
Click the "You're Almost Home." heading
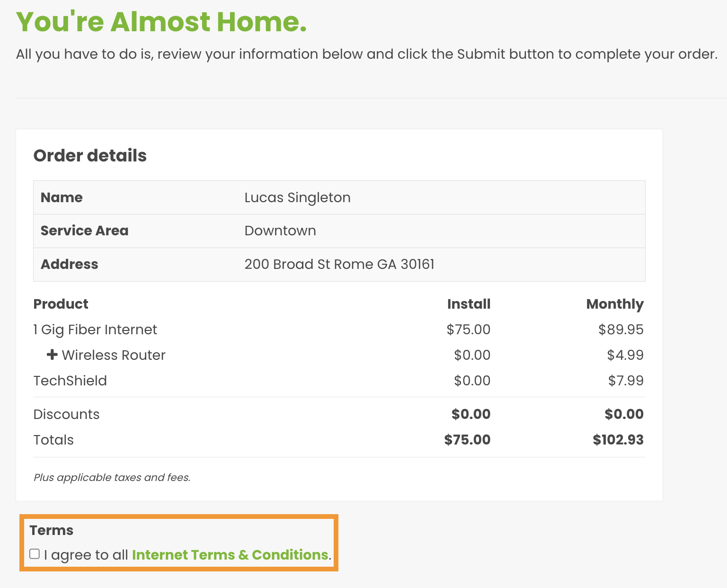coord(161,22)
